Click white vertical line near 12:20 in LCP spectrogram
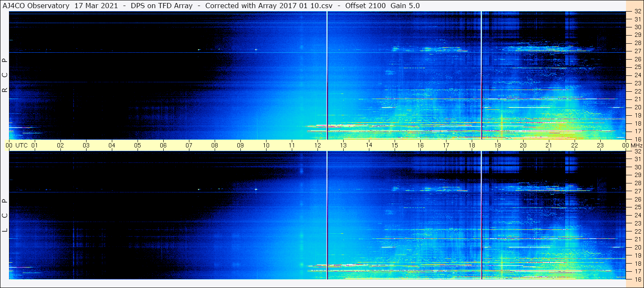The height and width of the screenshot is (288, 644). click(x=327, y=215)
